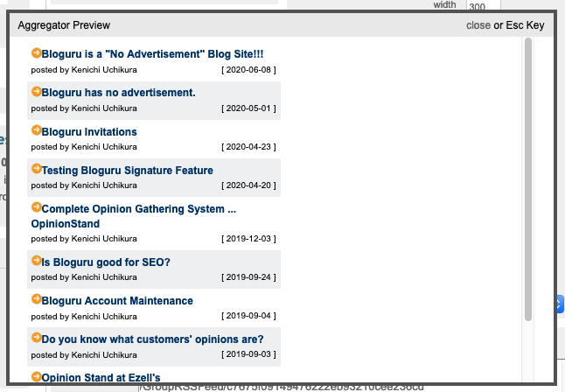This screenshot has height=392, width=565.
Task: Click the 'Aggregator Preview' title text
Action: (64, 25)
